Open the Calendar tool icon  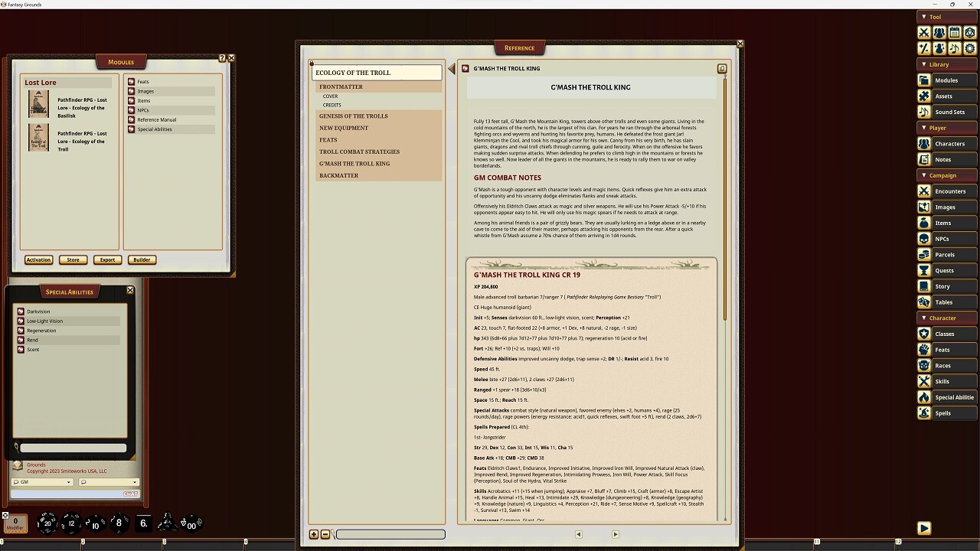point(955,32)
